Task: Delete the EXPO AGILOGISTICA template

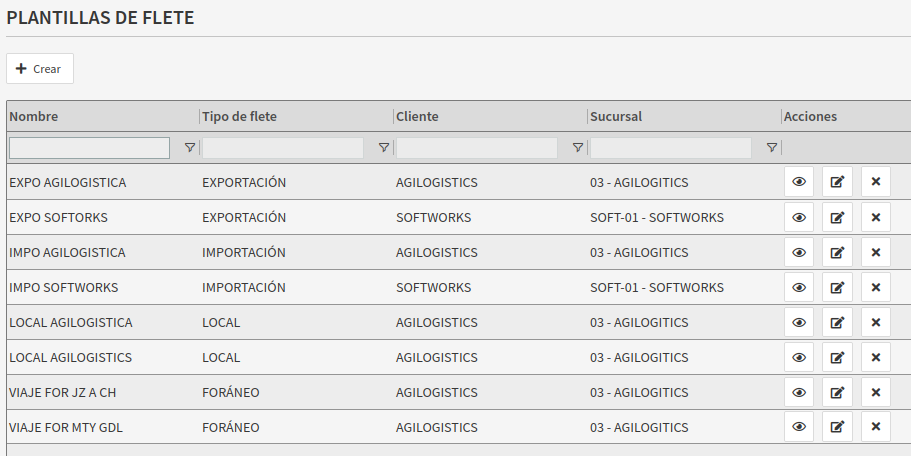Action: click(x=875, y=182)
